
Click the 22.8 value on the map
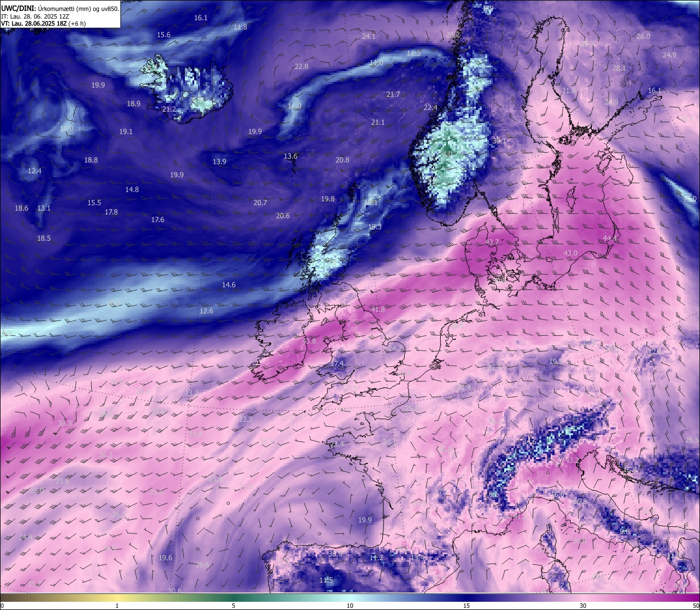click(301, 67)
